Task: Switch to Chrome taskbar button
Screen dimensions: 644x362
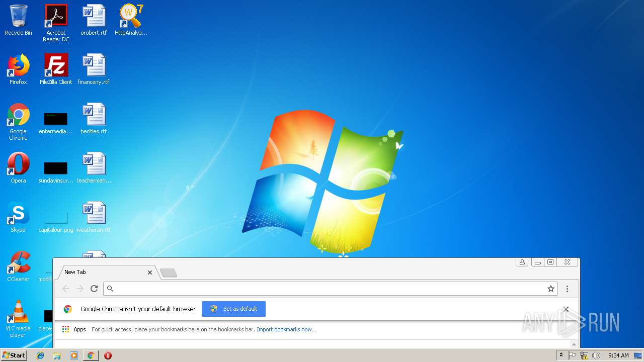Action: coord(91,355)
